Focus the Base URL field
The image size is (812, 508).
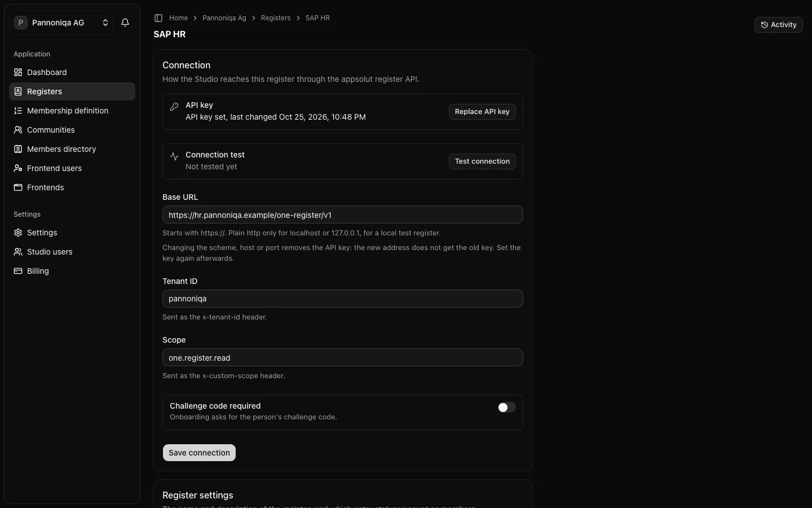tap(343, 214)
